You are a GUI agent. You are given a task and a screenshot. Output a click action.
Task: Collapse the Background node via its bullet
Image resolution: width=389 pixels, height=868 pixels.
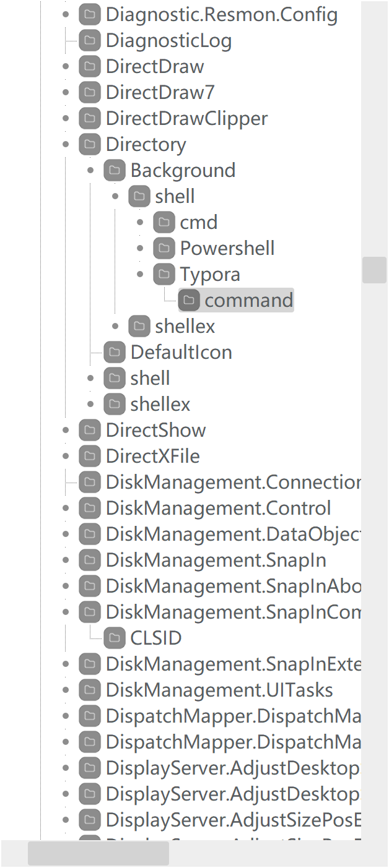click(x=91, y=170)
